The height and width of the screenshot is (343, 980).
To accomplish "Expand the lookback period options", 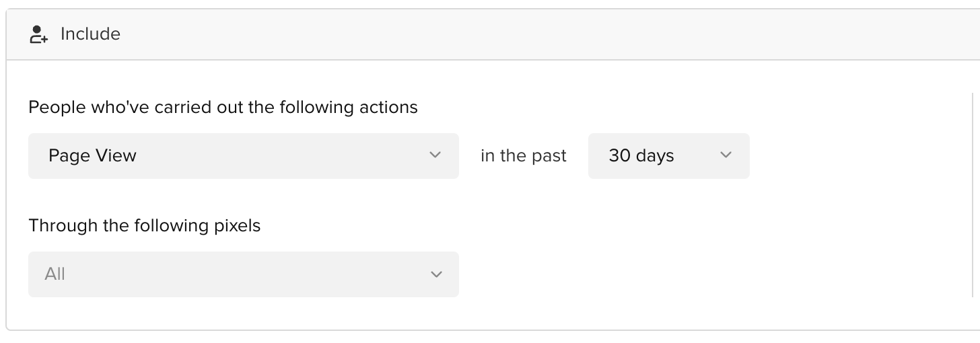I will 669,156.
